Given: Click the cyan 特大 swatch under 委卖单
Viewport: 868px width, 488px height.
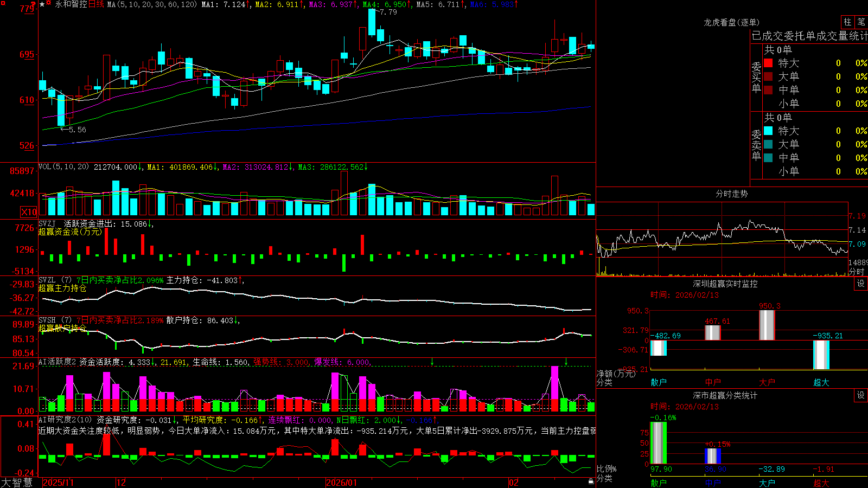Looking at the screenshot, I should point(768,131).
